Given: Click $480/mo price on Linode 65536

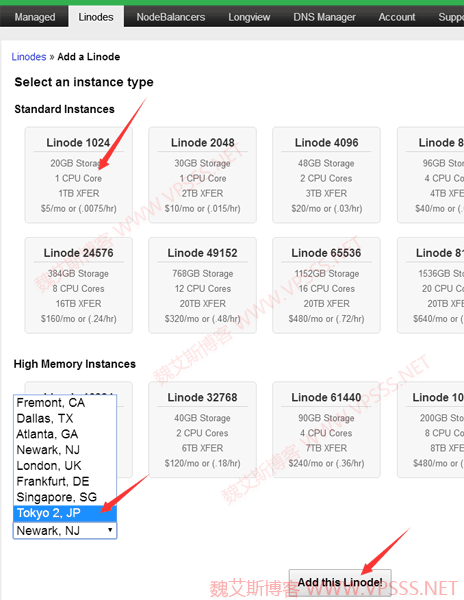Looking at the screenshot, I should 326,319.
